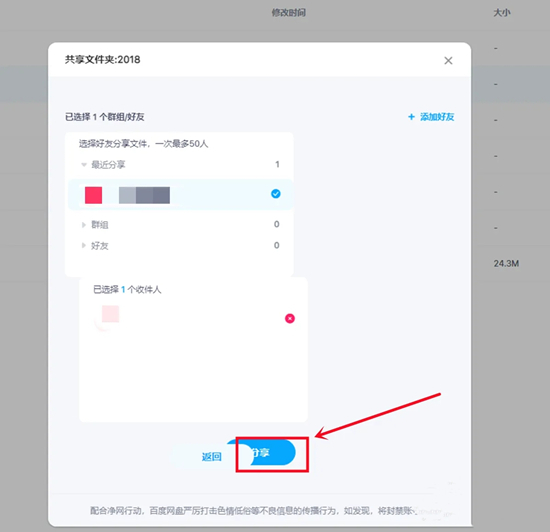Viewport: 550px width, 532px height.
Task: Click the plus icon beside 添加好友
Action: click(411, 117)
